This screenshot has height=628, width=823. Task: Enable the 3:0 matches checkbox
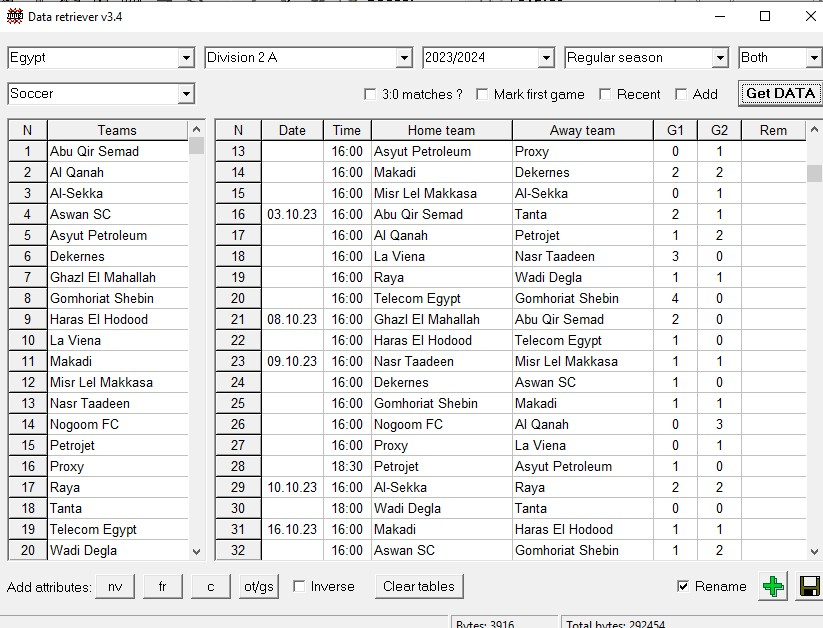tap(370, 95)
